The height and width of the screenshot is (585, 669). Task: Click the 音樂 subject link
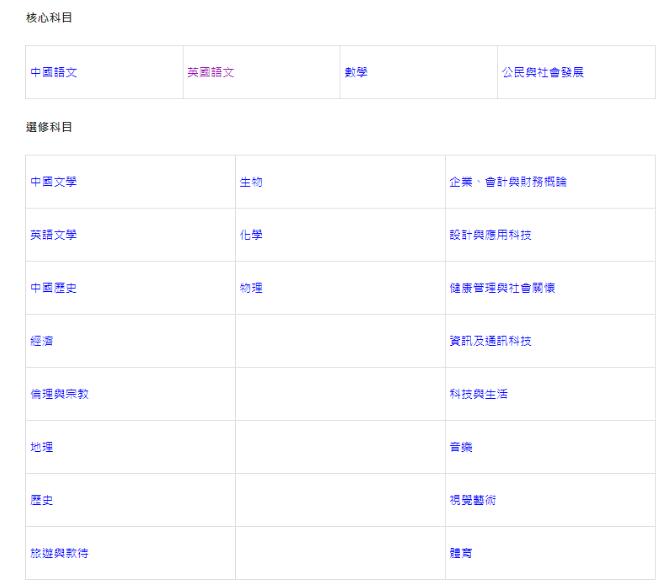click(x=460, y=447)
